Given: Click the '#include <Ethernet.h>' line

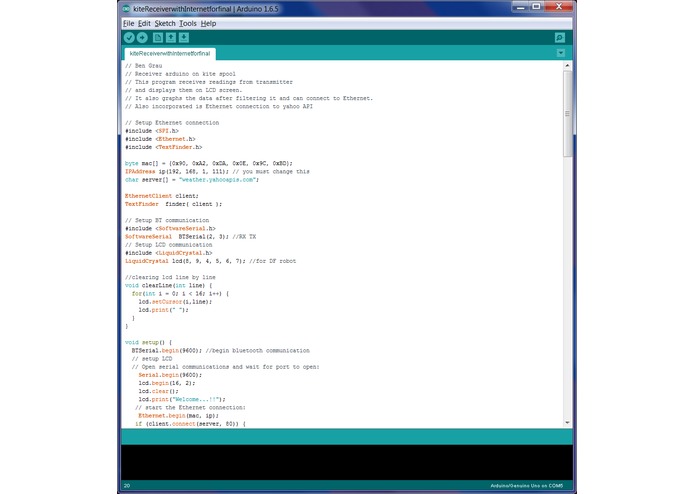Looking at the screenshot, I should coord(160,139).
